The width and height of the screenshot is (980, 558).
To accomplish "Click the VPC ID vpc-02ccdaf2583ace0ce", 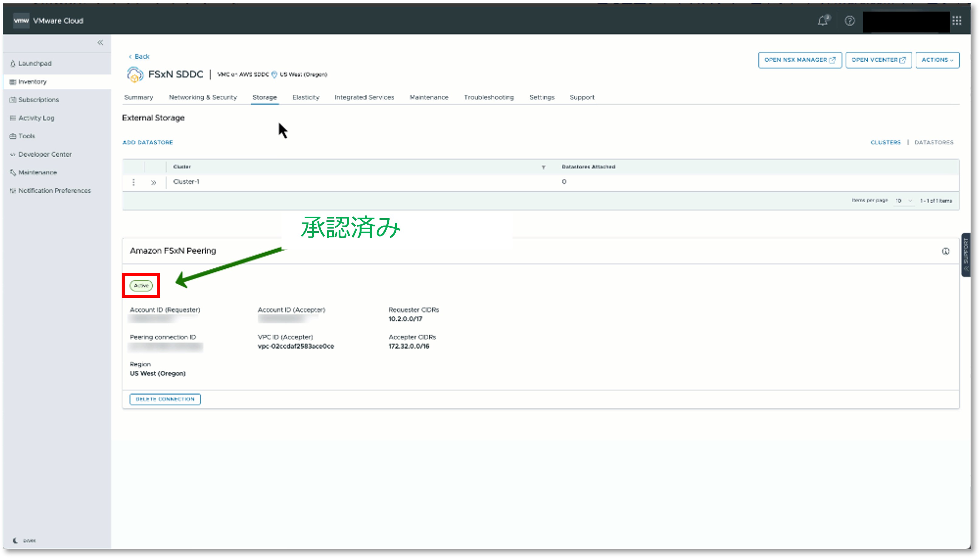I will tap(295, 346).
